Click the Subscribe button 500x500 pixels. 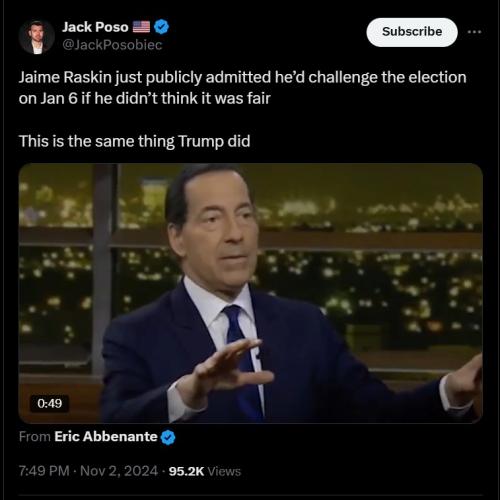click(x=412, y=32)
